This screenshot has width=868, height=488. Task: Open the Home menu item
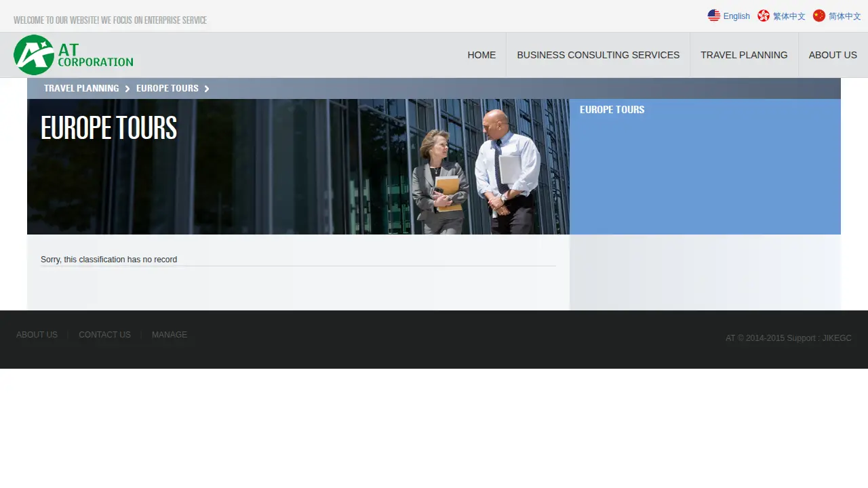click(481, 55)
